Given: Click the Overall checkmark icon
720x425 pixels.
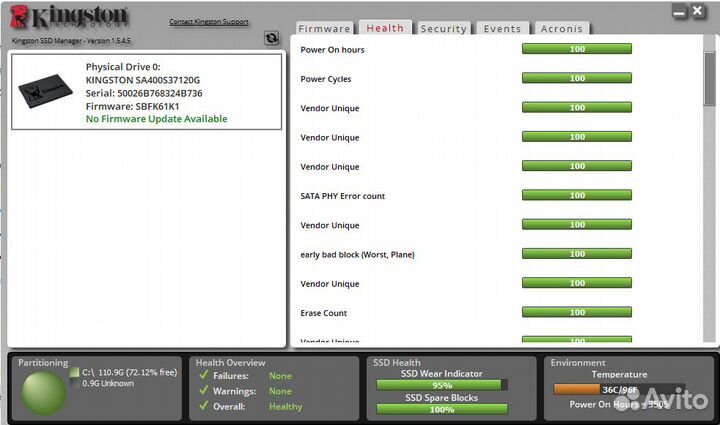Looking at the screenshot, I should pos(204,406).
